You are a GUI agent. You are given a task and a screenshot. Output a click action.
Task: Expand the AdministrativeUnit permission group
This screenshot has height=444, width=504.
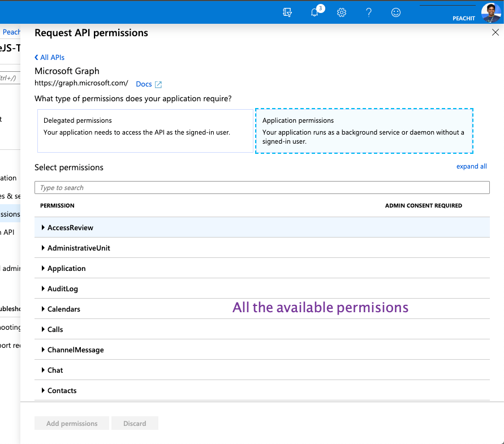[x=262, y=248]
